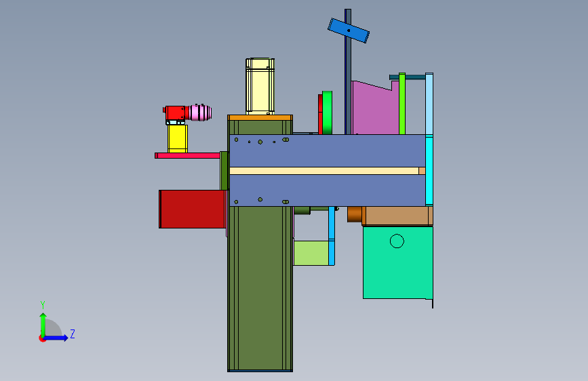Image resolution: width=588 pixels, height=381 pixels.
Task: Click the circle on the teal-green box
Action: pos(397,241)
